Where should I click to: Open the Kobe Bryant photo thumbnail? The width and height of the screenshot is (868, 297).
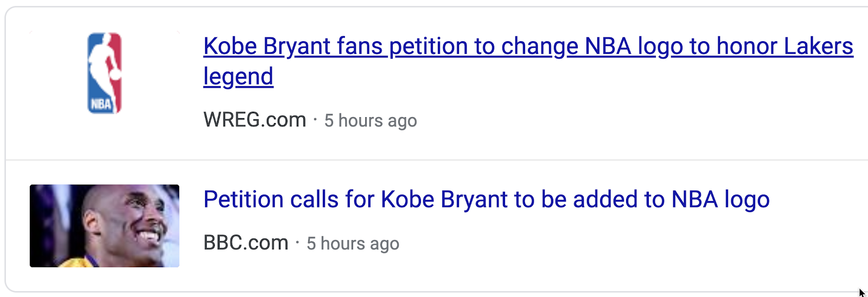coord(104,225)
